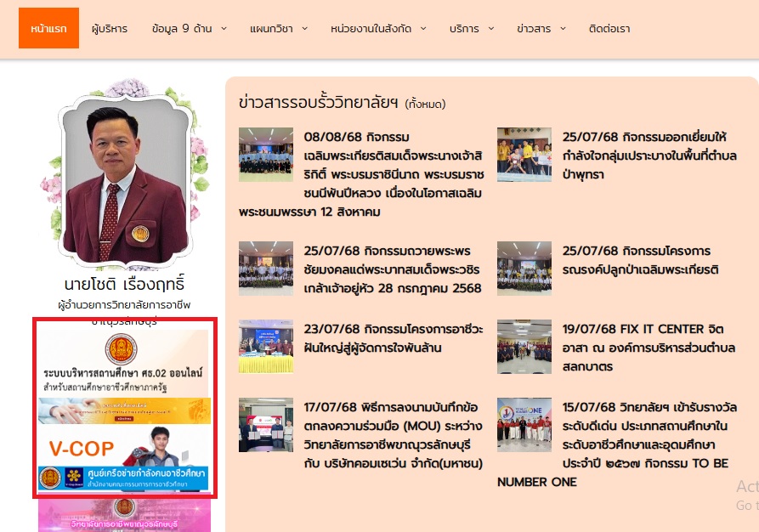Open thumbnail for 19/07/68 FIX IT CENTER
Screen dimensions: 759x532
coord(524,347)
